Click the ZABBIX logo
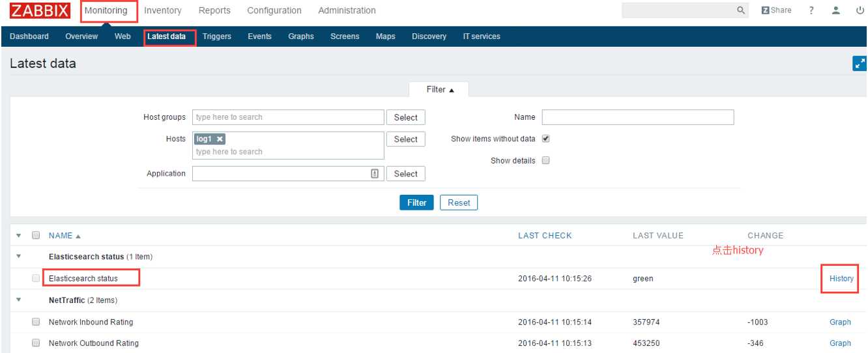This screenshot has height=353, width=868. coord(40,10)
